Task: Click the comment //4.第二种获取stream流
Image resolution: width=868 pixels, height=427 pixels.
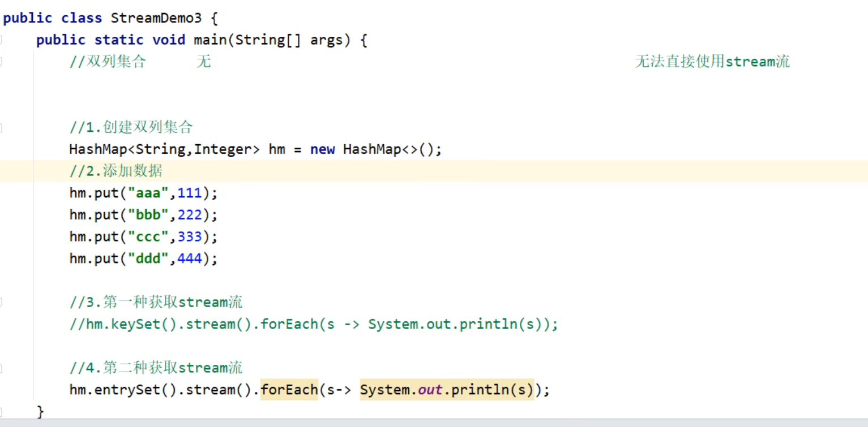Action: 156,368
